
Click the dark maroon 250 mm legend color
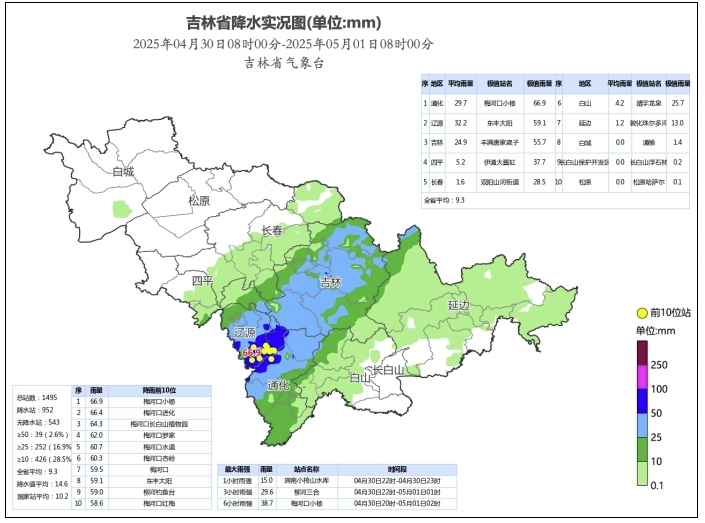tap(643, 353)
